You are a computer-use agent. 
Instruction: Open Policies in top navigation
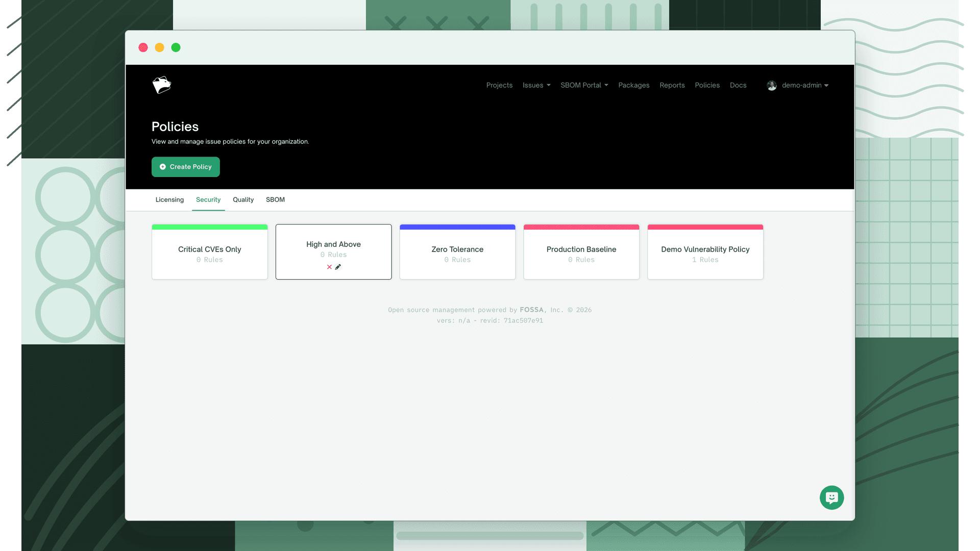(707, 85)
